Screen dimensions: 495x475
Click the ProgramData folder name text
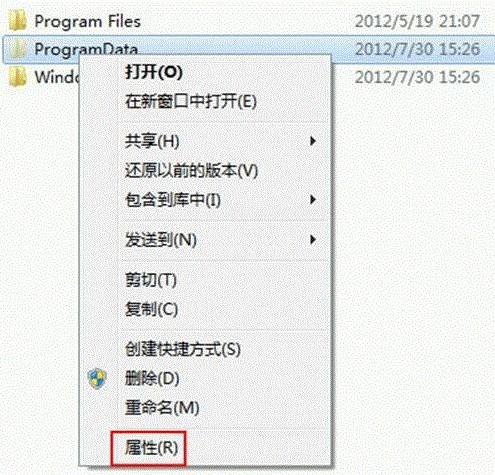(86, 49)
